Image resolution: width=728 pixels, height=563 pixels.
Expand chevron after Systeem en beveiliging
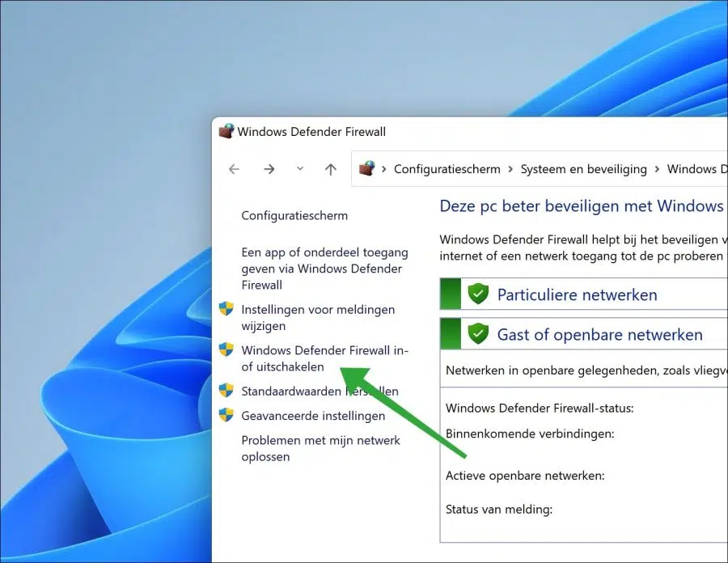point(657,169)
